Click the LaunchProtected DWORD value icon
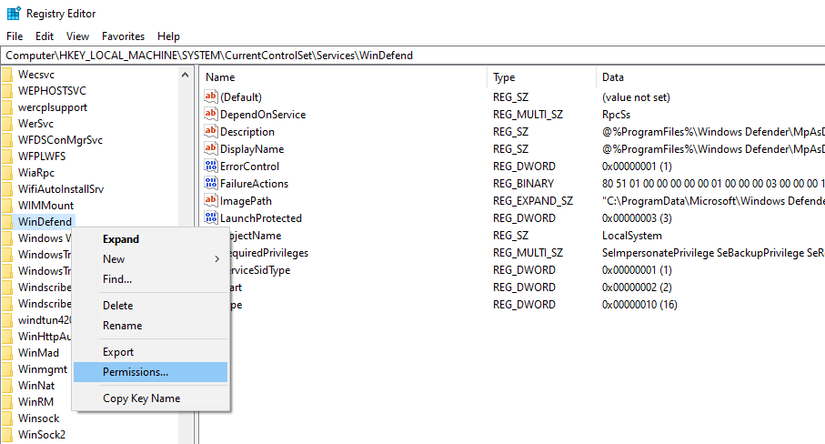Screen dimensions: 825x444 pyautogui.click(x=210, y=218)
